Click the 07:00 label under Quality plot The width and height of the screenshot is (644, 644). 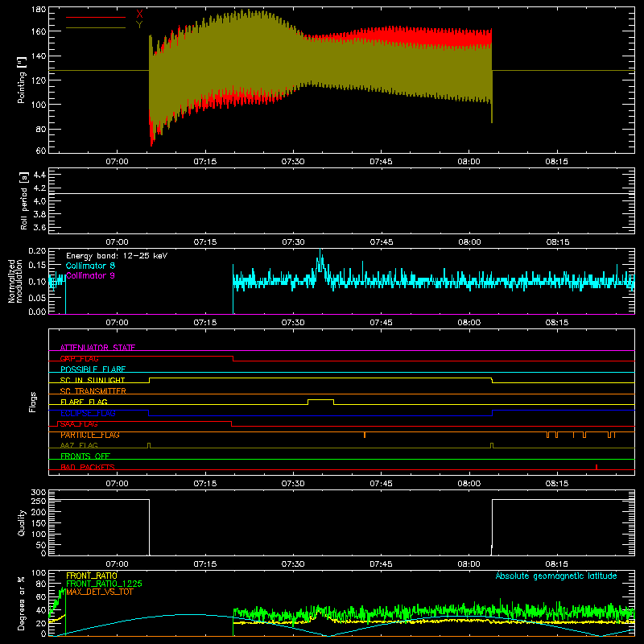[117, 564]
